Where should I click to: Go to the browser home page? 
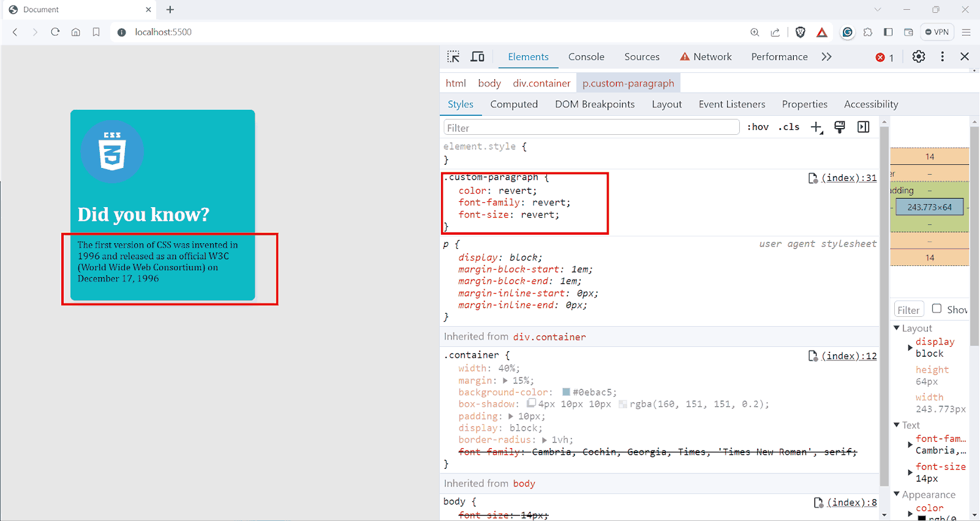click(x=75, y=32)
